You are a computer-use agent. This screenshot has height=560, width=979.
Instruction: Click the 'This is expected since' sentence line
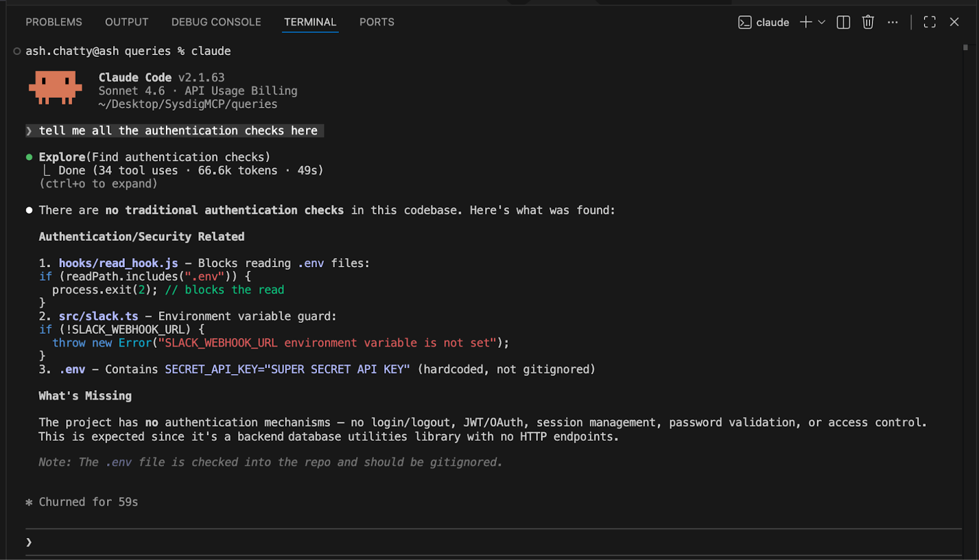click(329, 437)
